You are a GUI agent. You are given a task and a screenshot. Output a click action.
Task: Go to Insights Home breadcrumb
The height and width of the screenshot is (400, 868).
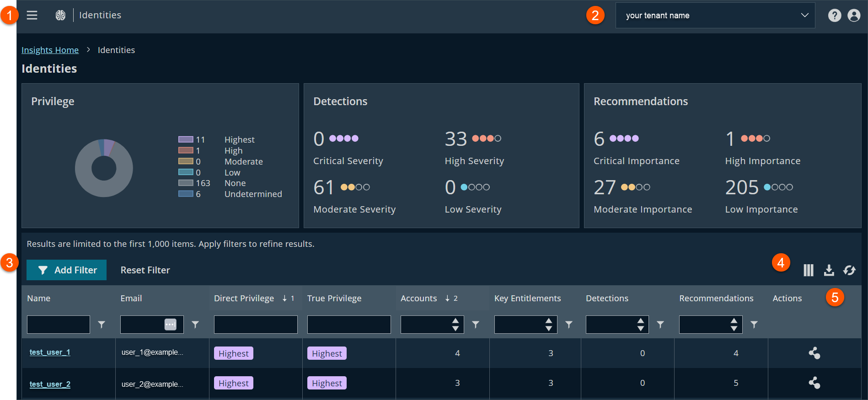point(50,50)
